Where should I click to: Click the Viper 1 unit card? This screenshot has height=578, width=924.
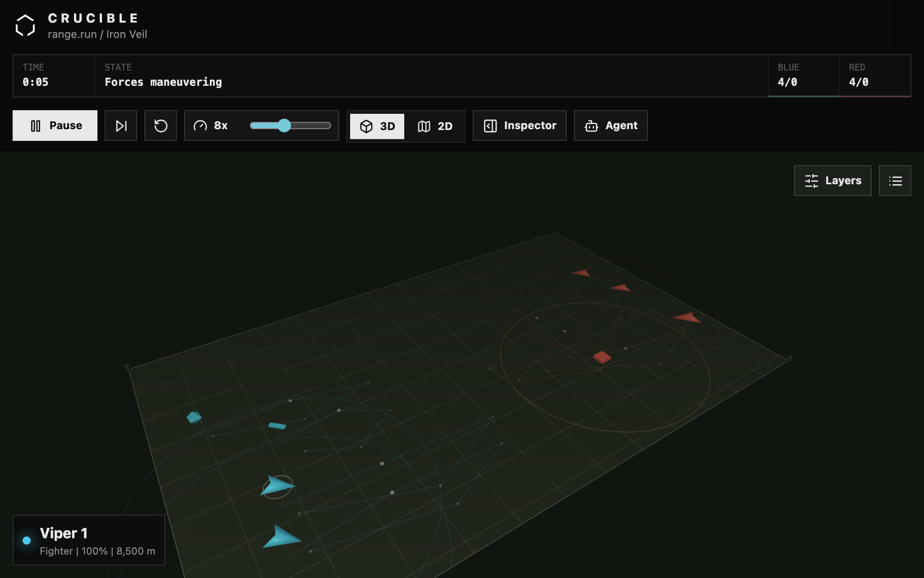(89, 540)
